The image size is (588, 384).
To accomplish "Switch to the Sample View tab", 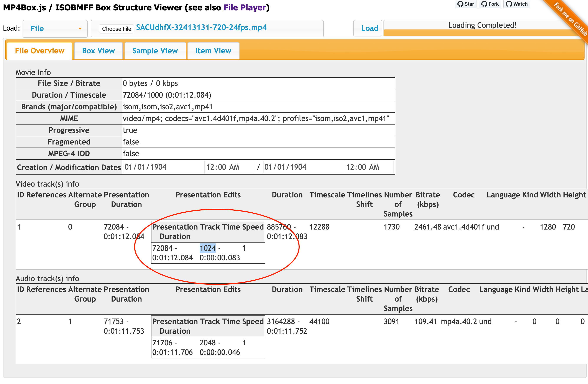I will pyautogui.click(x=155, y=51).
